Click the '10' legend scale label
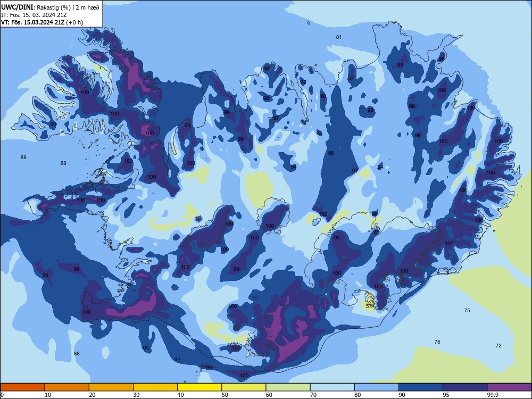The width and height of the screenshot is (532, 399). click(48, 395)
